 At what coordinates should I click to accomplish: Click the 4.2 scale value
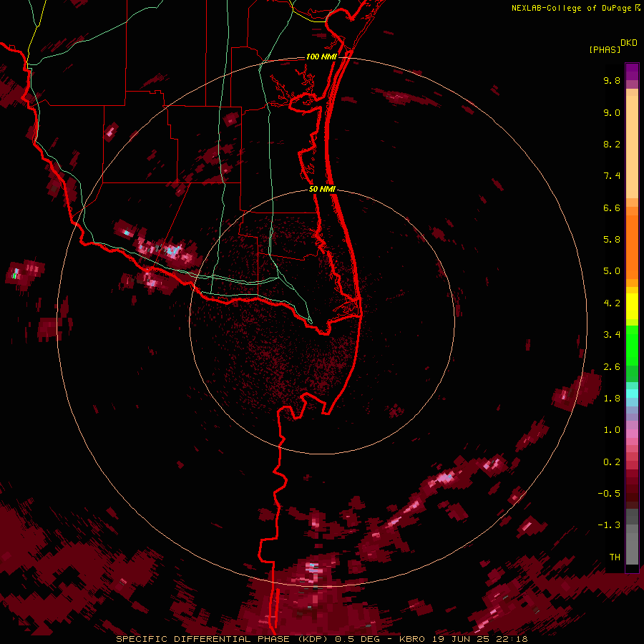pyautogui.click(x=612, y=303)
